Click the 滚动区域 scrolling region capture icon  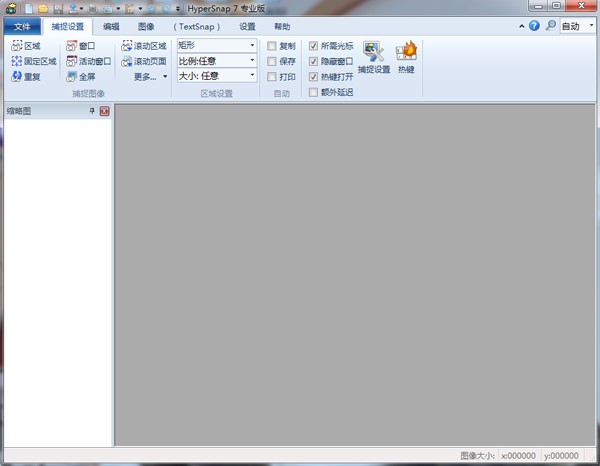point(127,46)
